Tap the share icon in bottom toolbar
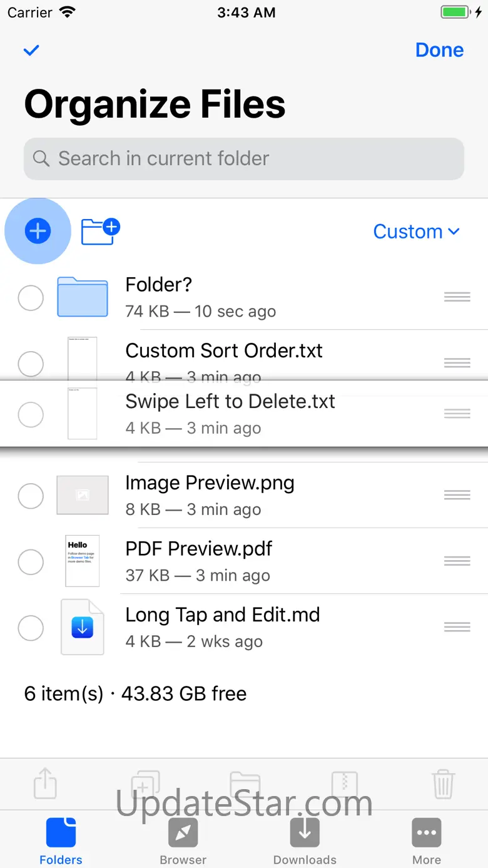The width and height of the screenshot is (488, 868). pyautogui.click(x=45, y=783)
